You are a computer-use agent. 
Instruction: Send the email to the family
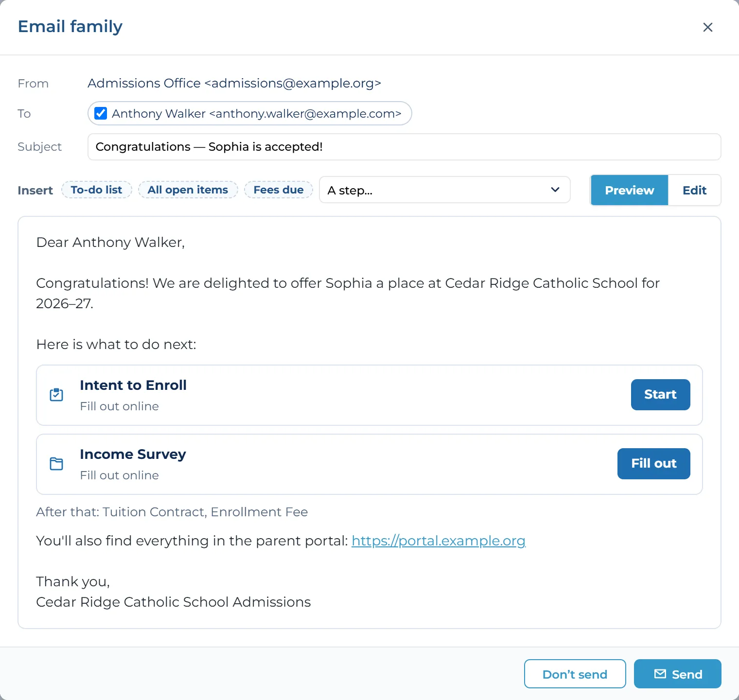677,674
